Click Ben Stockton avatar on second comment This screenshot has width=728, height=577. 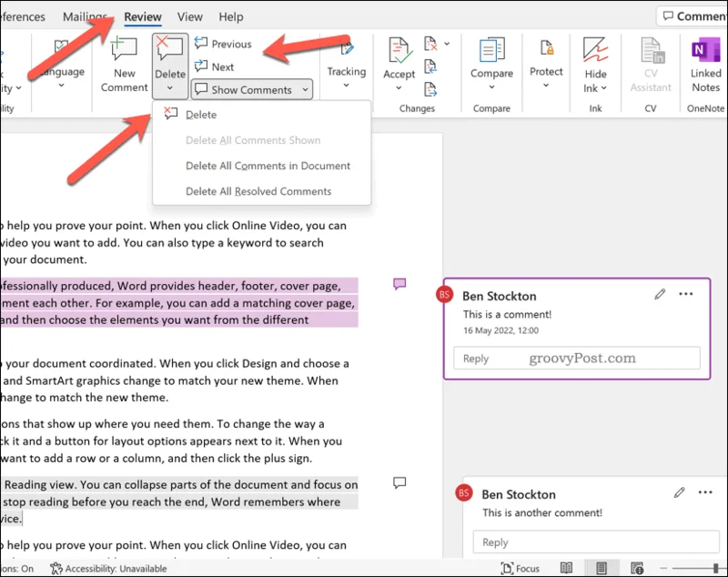(464, 493)
